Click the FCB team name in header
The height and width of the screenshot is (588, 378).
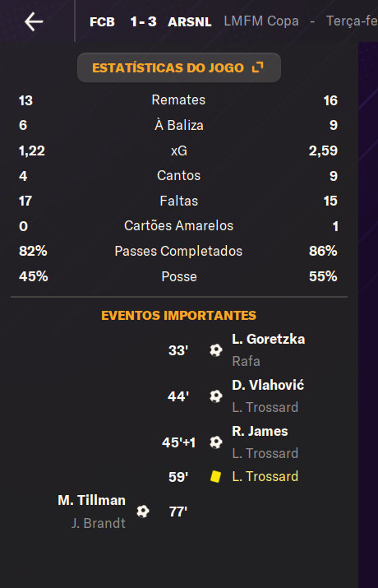pyautogui.click(x=102, y=21)
